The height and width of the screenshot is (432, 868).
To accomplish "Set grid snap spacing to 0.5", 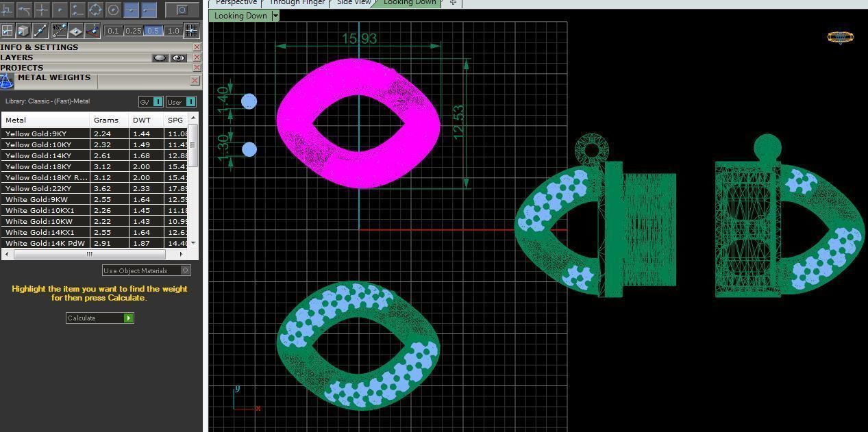I will (153, 31).
